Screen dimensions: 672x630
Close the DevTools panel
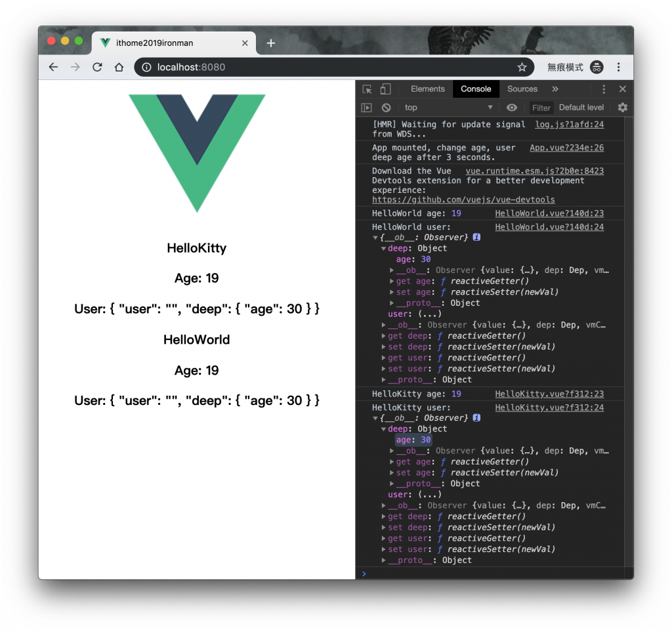[x=623, y=89]
